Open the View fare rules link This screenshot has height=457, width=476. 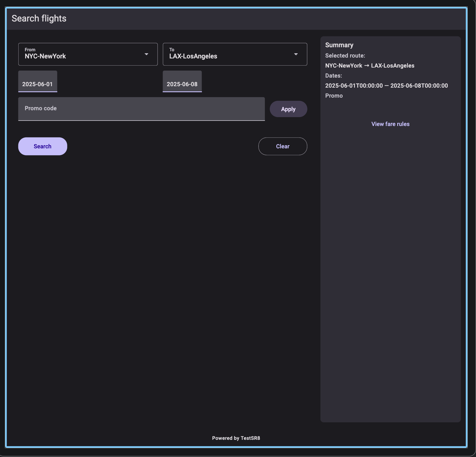click(x=390, y=124)
